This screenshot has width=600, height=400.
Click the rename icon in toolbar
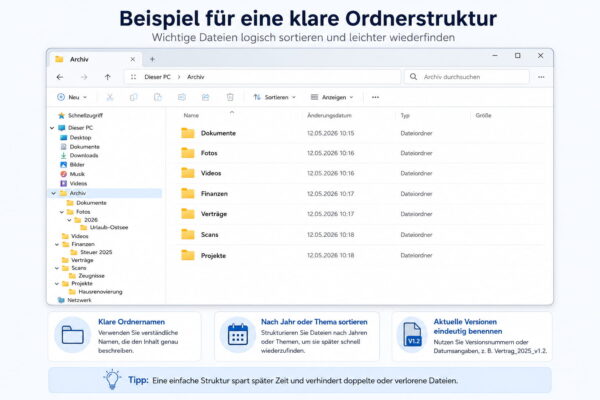click(x=182, y=97)
